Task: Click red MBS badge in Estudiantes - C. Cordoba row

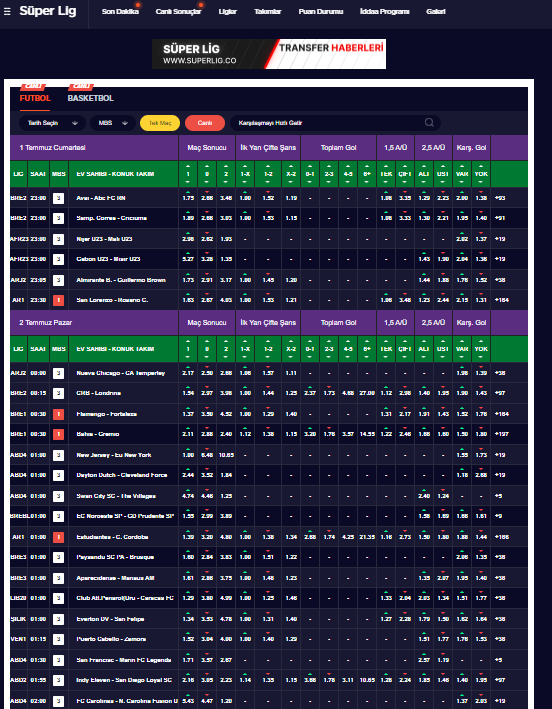Action: 58,537
